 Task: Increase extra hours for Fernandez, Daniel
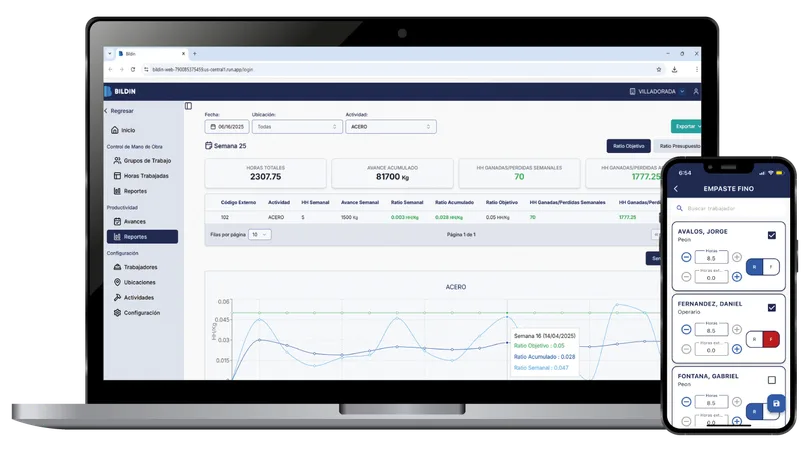737,349
